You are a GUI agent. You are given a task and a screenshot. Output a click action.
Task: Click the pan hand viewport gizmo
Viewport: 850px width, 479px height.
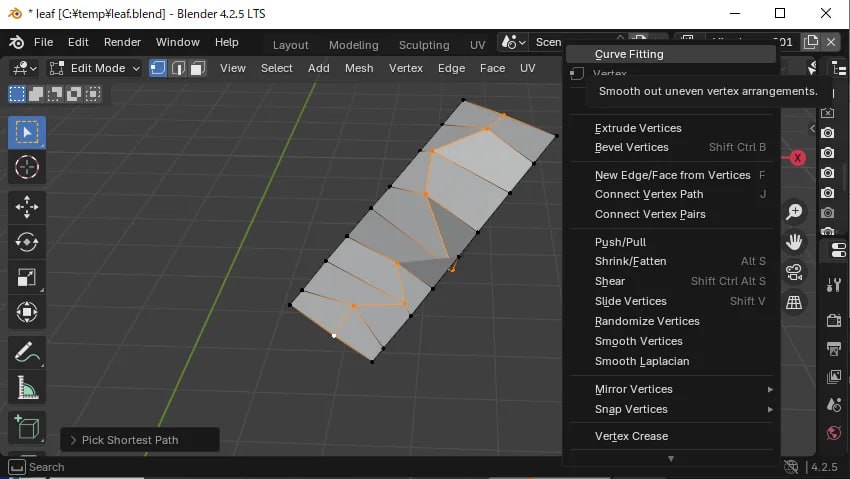point(795,242)
